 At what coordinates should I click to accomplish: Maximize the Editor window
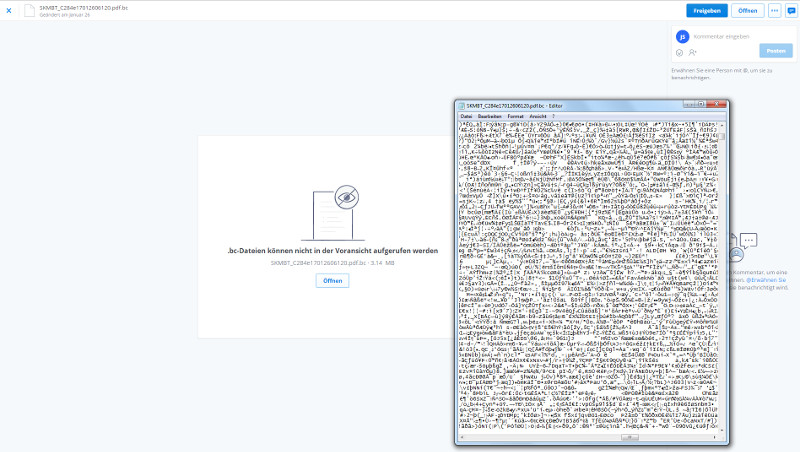701,104
